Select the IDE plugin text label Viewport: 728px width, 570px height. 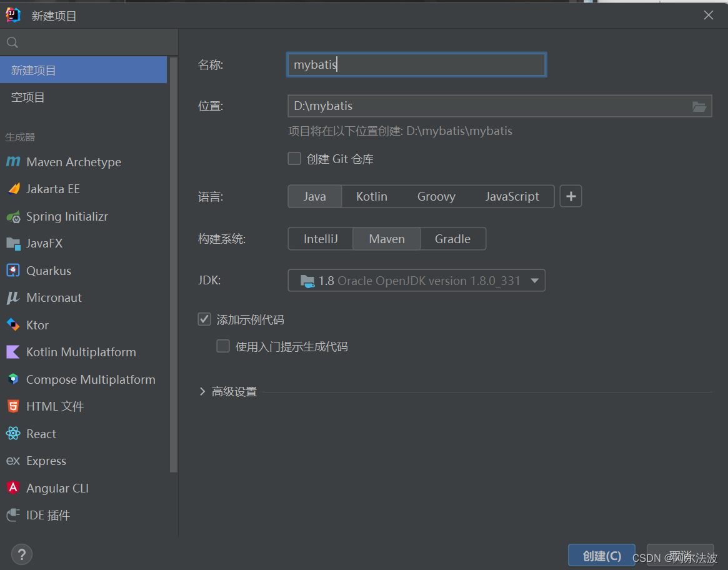[48, 515]
